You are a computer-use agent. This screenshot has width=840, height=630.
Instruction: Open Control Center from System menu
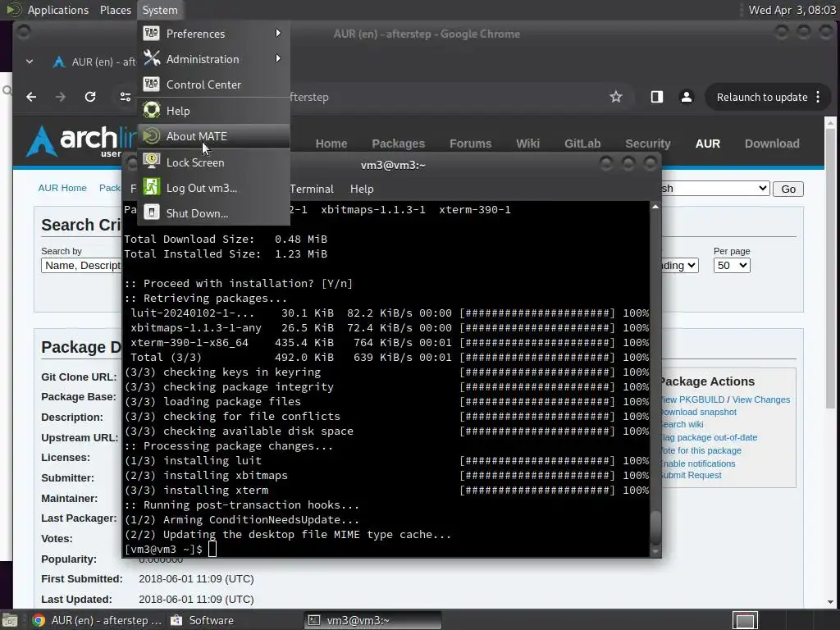tap(213, 84)
